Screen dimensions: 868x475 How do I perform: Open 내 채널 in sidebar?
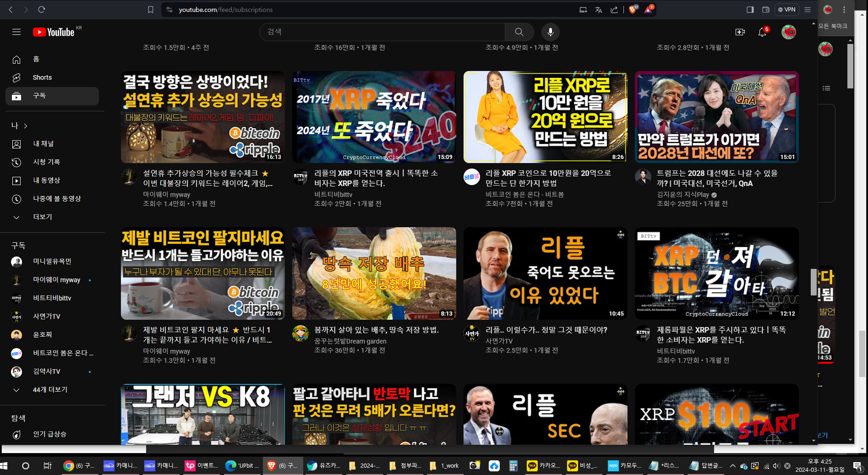[52, 144]
